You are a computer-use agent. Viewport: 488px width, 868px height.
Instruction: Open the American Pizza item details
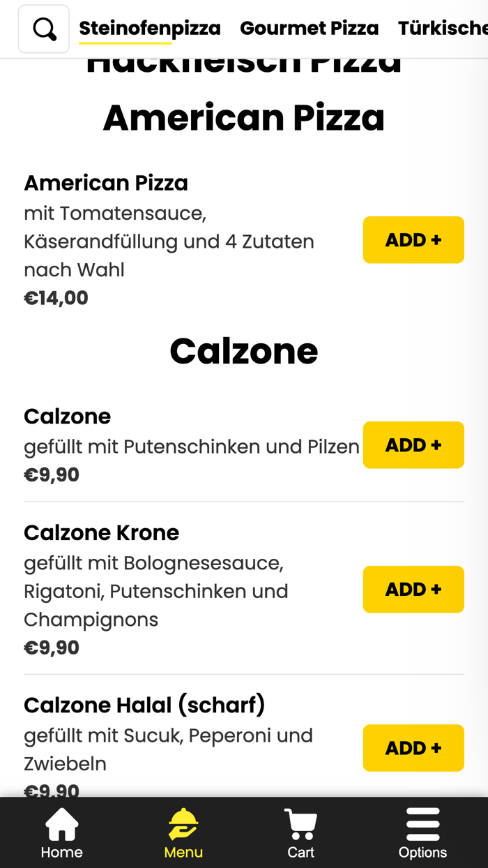(x=106, y=183)
